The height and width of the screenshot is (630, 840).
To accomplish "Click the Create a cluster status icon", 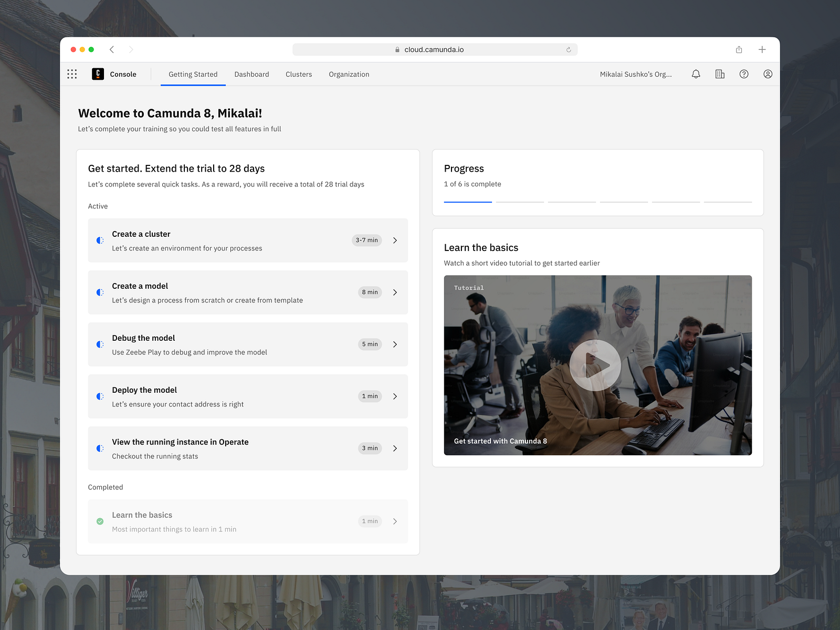I will tap(100, 240).
